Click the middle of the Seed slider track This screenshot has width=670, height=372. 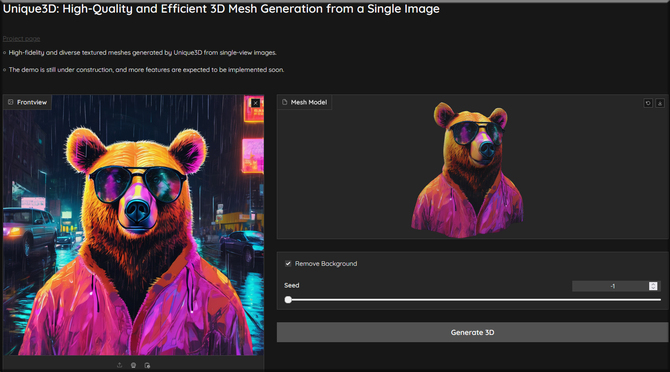[474, 300]
